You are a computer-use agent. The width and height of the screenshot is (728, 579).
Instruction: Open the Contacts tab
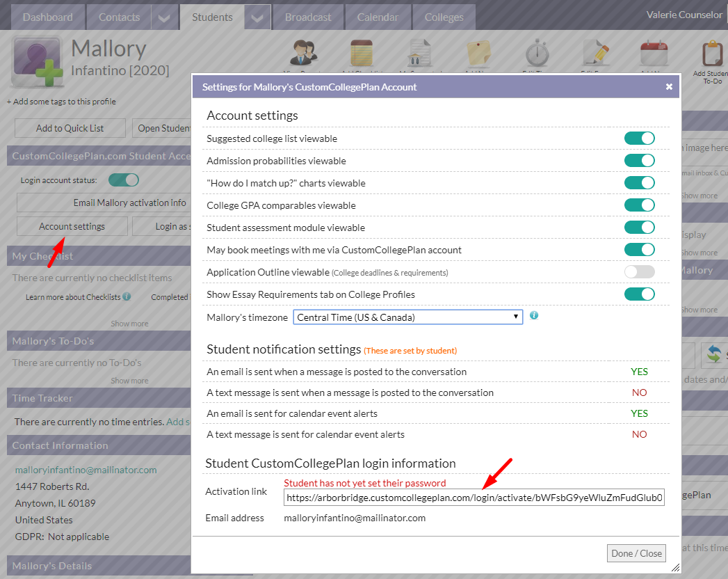(119, 17)
